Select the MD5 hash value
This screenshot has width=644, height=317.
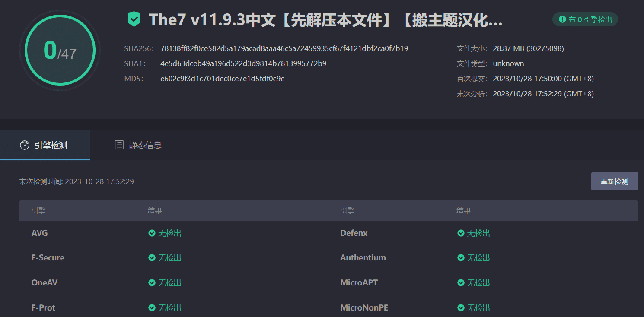tap(222, 79)
